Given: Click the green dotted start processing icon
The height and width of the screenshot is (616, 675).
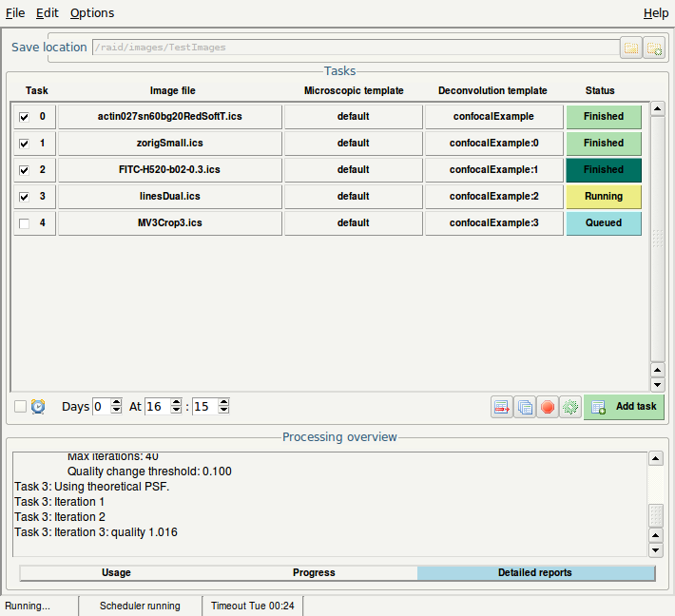Looking at the screenshot, I should (570, 407).
